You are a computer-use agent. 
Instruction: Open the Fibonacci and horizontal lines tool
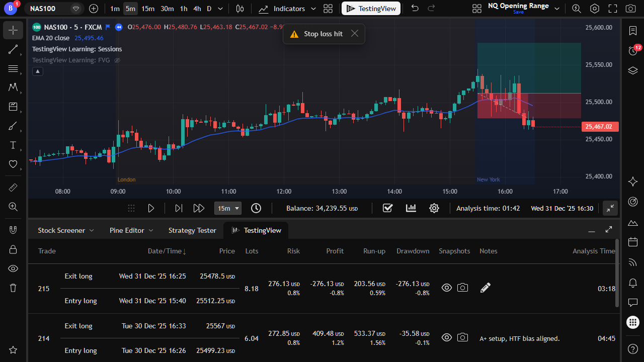[13, 68]
